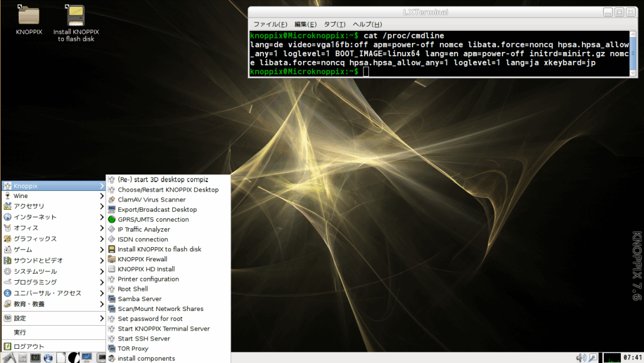This screenshot has width=644, height=363.
Task: Launch the web browser globe icon in the taskbar
Action: 48,358
